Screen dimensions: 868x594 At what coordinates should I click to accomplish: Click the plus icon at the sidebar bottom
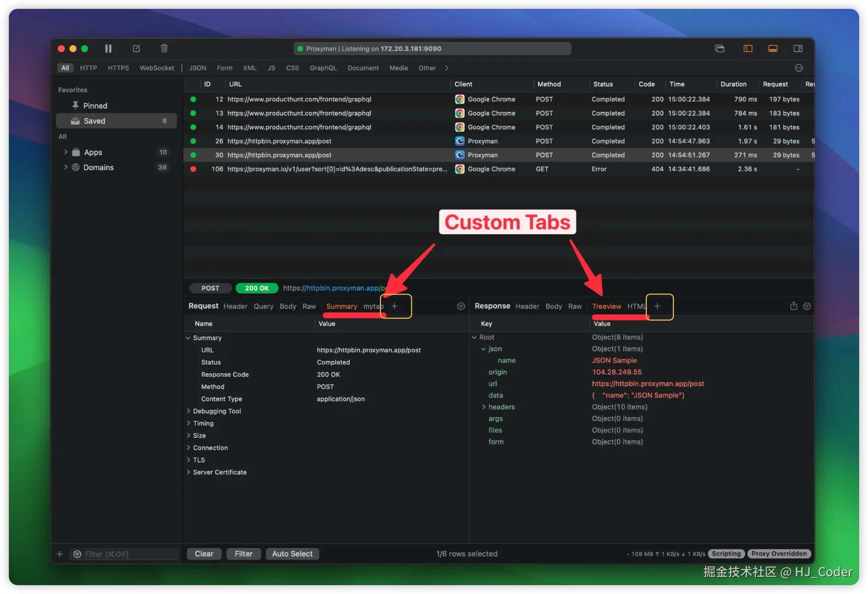pos(60,554)
